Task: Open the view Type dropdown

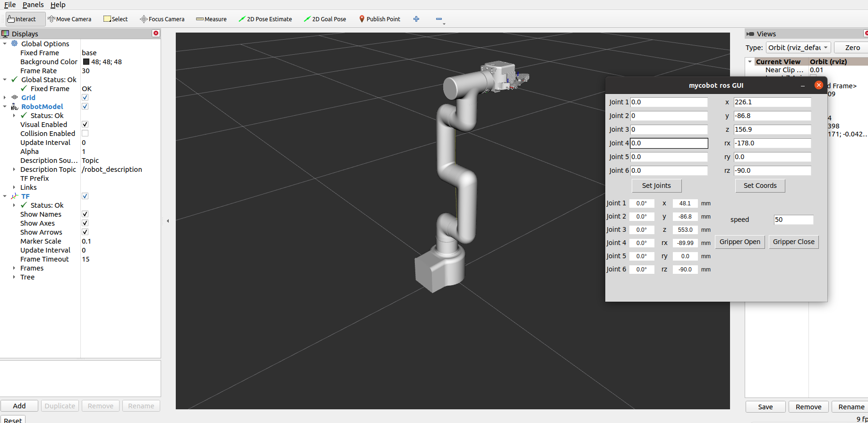Action: [x=798, y=48]
